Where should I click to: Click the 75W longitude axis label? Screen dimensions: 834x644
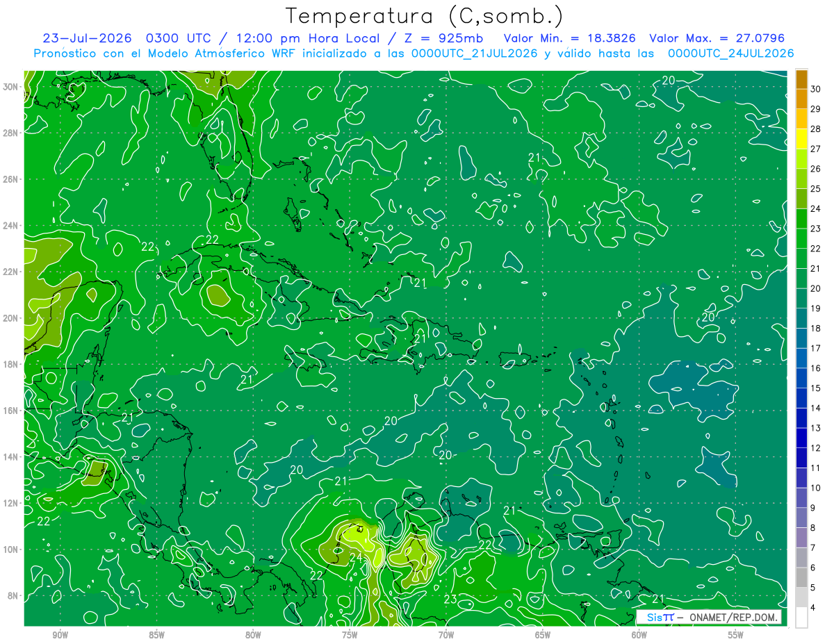pos(350,635)
